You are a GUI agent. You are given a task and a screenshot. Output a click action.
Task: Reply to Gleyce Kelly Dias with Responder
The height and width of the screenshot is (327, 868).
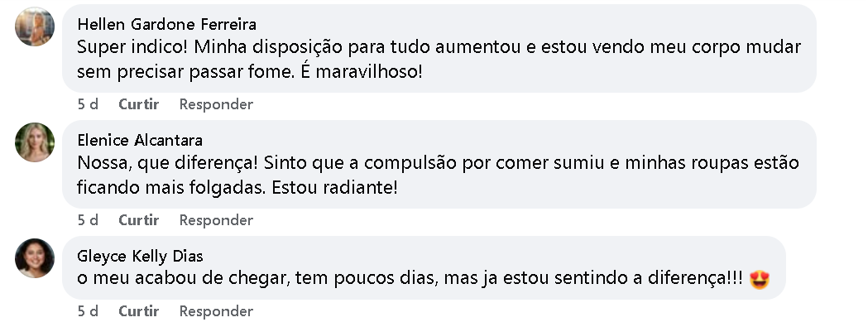pyautogui.click(x=217, y=311)
